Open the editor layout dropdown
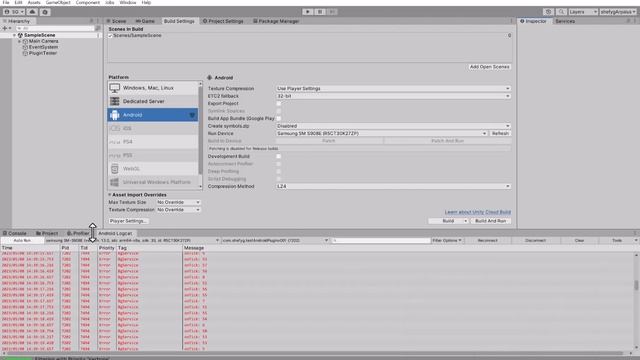Viewport: 640px width, 360px height. click(x=618, y=12)
